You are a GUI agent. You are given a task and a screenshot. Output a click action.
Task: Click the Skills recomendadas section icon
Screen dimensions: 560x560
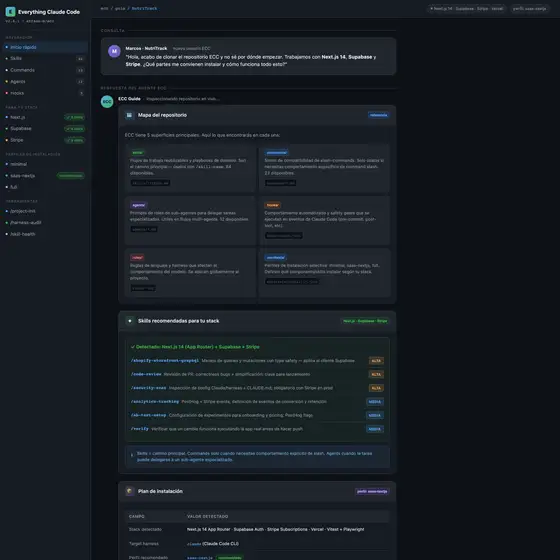(x=129, y=321)
